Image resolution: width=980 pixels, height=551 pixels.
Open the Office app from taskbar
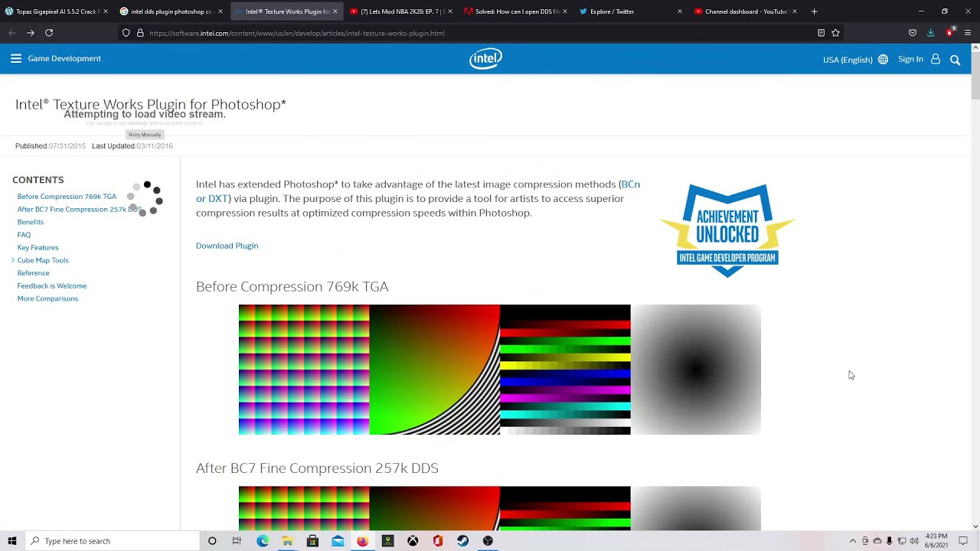point(437,541)
